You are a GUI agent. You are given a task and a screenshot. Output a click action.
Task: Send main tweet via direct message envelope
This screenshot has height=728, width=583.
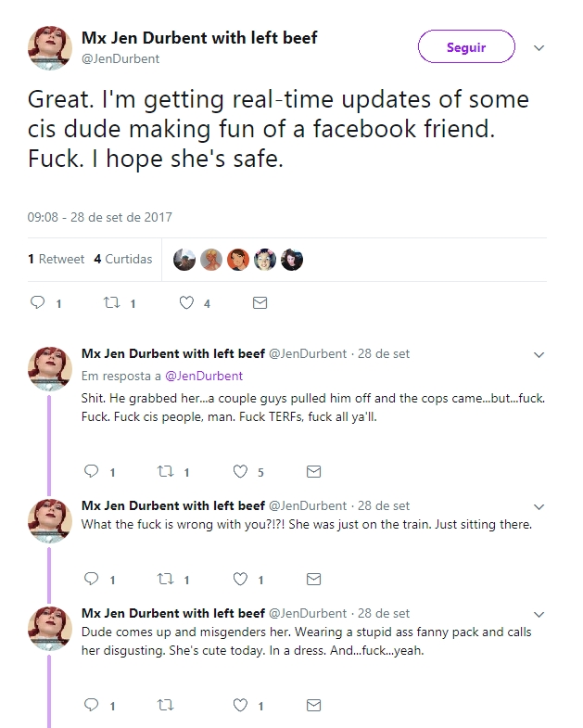click(260, 302)
